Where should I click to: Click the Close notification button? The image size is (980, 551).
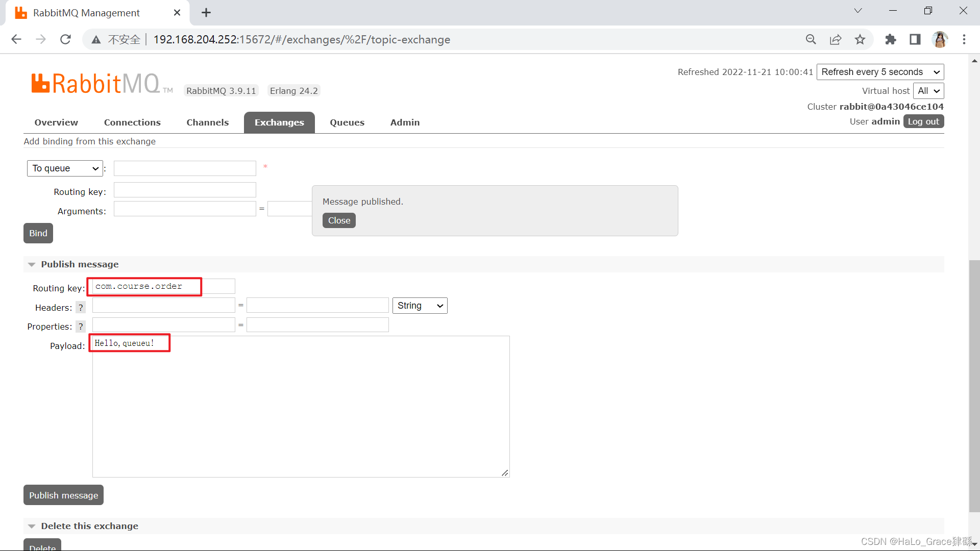tap(338, 220)
